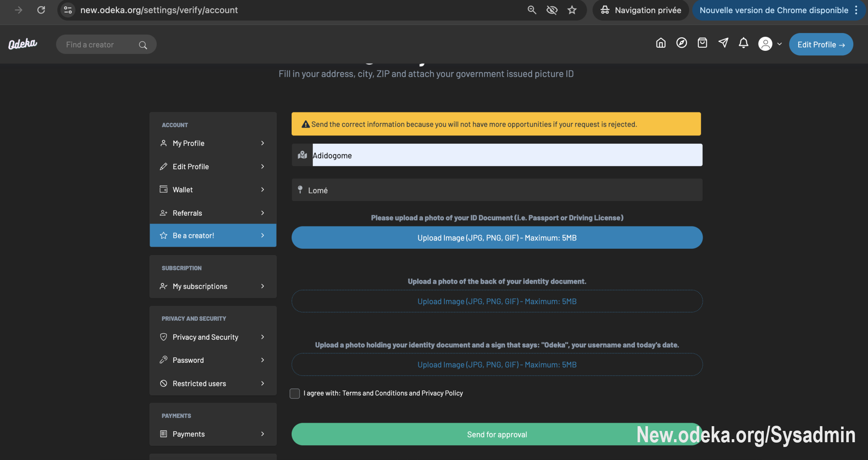Open messages paper plane icon

click(x=723, y=43)
